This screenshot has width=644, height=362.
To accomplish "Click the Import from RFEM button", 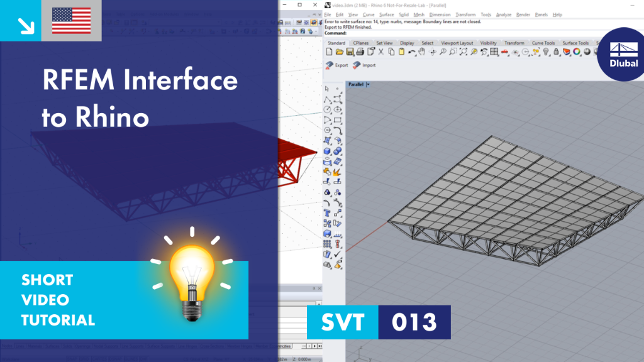I will (364, 65).
